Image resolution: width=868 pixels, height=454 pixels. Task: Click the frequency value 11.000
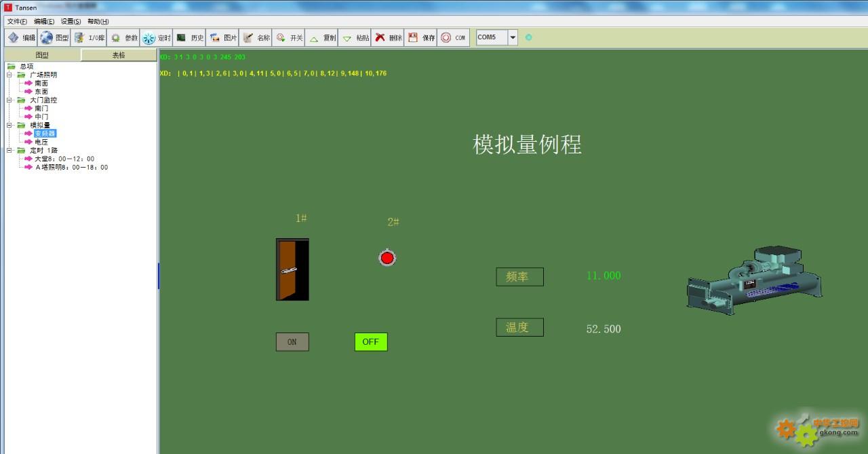pos(604,276)
